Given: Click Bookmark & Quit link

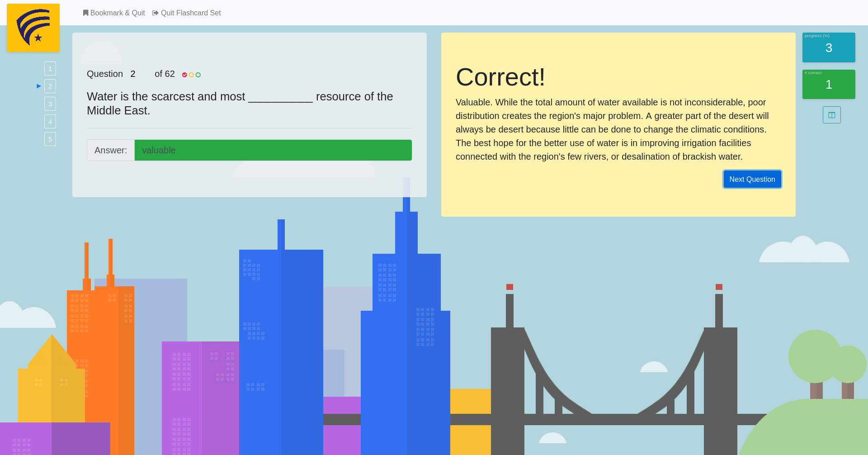Looking at the screenshot, I should pos(114,13).
